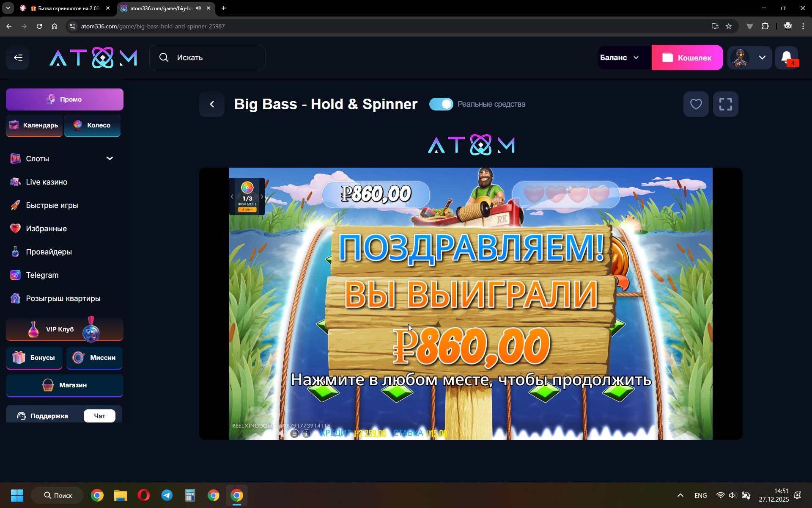812x508 pixels.
Task: Open Telegram from Windows taskbar
Action: (167, 495)
